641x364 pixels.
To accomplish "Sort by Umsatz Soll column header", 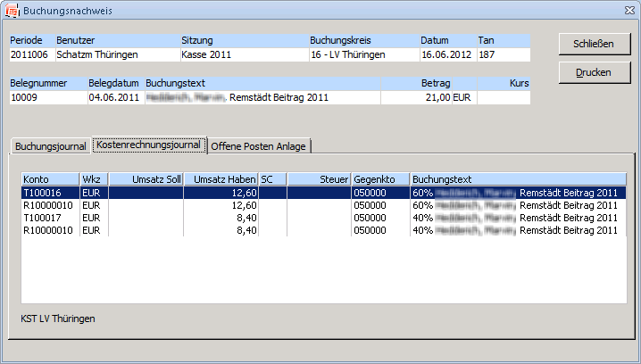I will click(146, 178).
